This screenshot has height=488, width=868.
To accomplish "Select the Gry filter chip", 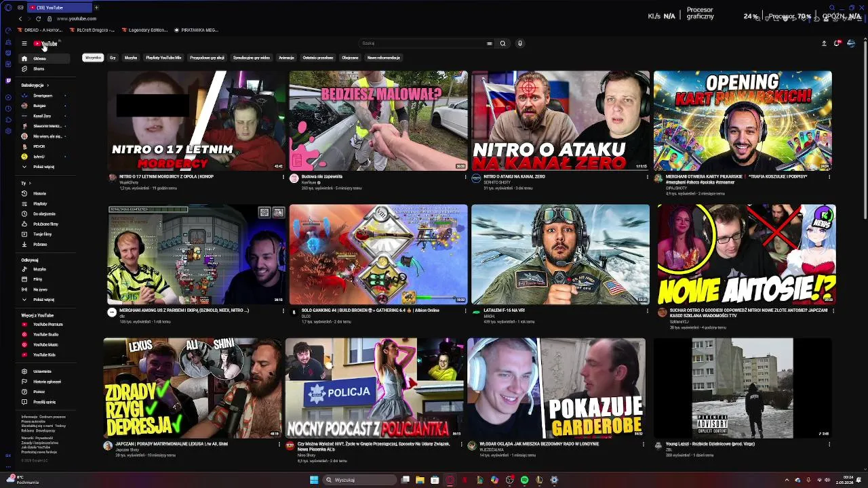I will click(x=113, y=58).
